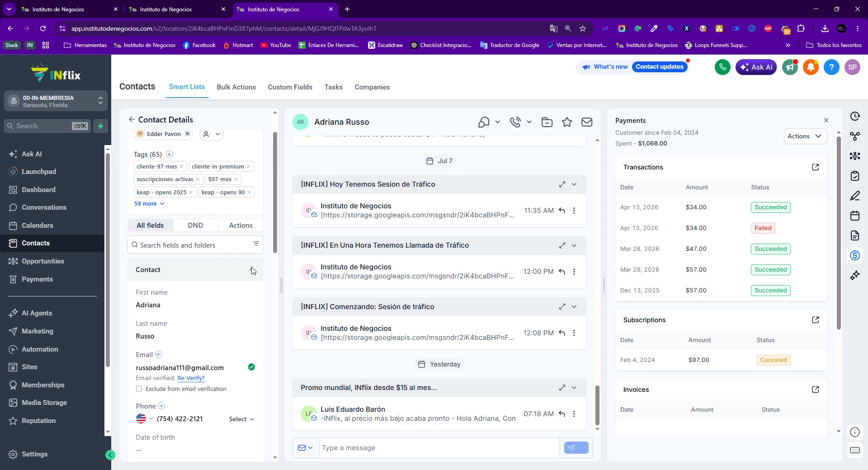Open the Companies tab
868x470 pixels.
pyautogui.click(x=372, y=87)
